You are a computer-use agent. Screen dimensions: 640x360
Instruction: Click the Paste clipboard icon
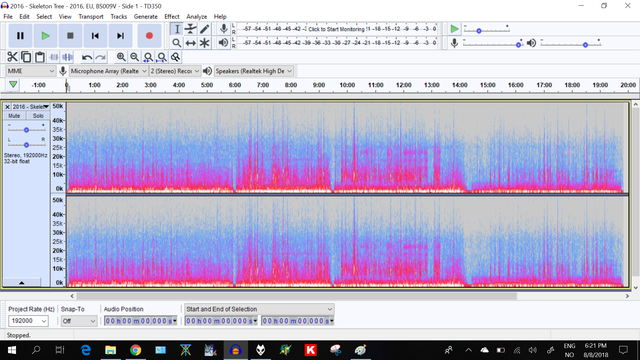point(40,57)
